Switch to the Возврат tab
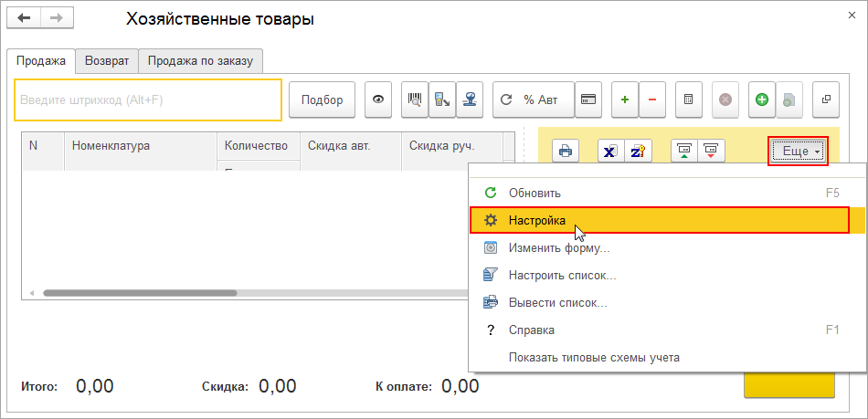The height and width of the screenshot is (419, 868). click(107, 61)
